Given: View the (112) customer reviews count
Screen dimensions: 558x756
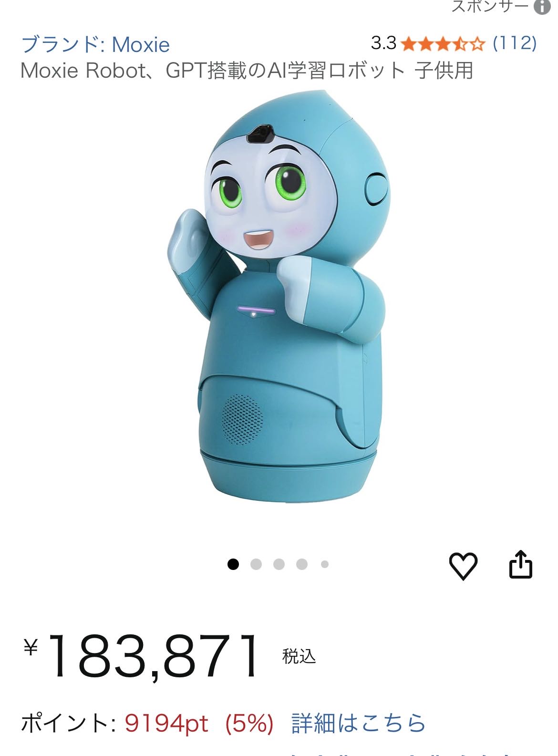Looking at the screenshot, I should 515,43.
